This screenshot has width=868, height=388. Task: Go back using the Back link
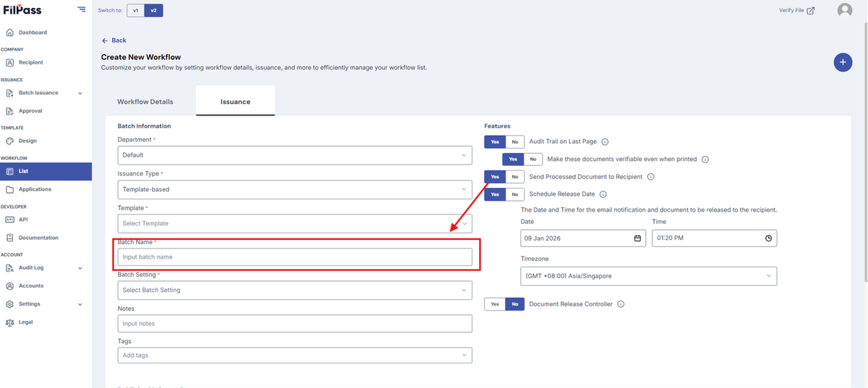pos(114,40)
